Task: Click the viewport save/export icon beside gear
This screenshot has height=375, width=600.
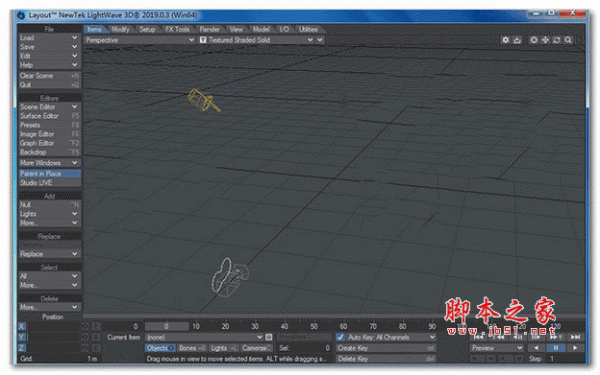Action: [x=517, y=40]
